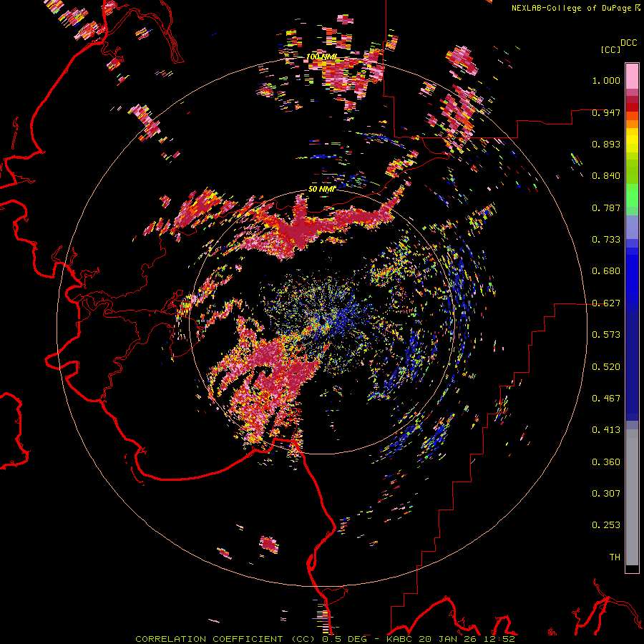Click the CORRELATION COEFFICIENT (CC) caption text

click(225, 639)
